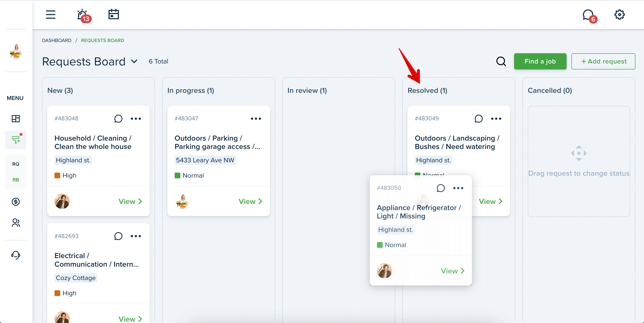The height and width of the screenshot is (323, 644).
Task: Open the settings gear
Action: tap(619, 15)
